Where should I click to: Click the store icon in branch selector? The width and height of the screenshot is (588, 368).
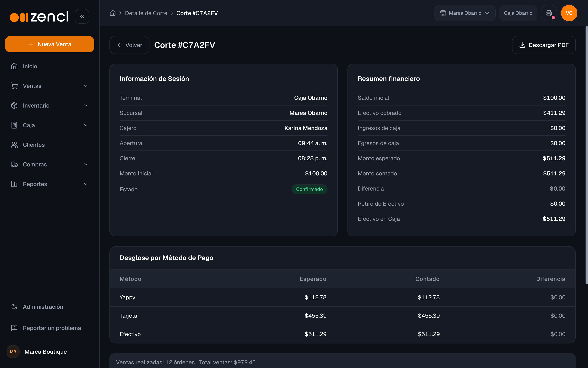pos(443,13)
